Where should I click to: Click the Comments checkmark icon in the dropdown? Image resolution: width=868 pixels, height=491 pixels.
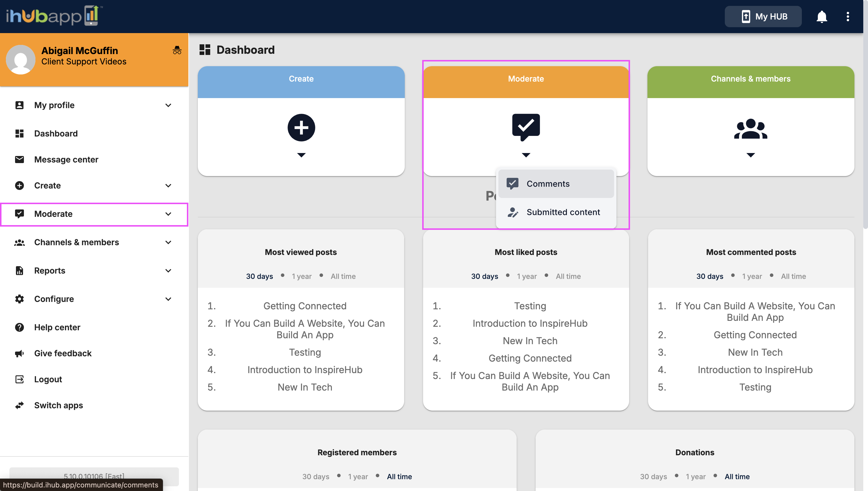point(513,183)
